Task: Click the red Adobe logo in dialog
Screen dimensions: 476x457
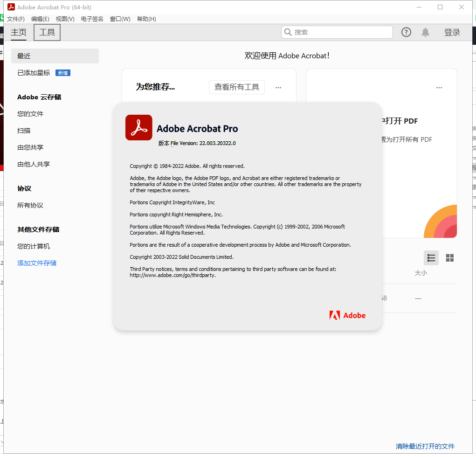Action: [x=347, y=315]
